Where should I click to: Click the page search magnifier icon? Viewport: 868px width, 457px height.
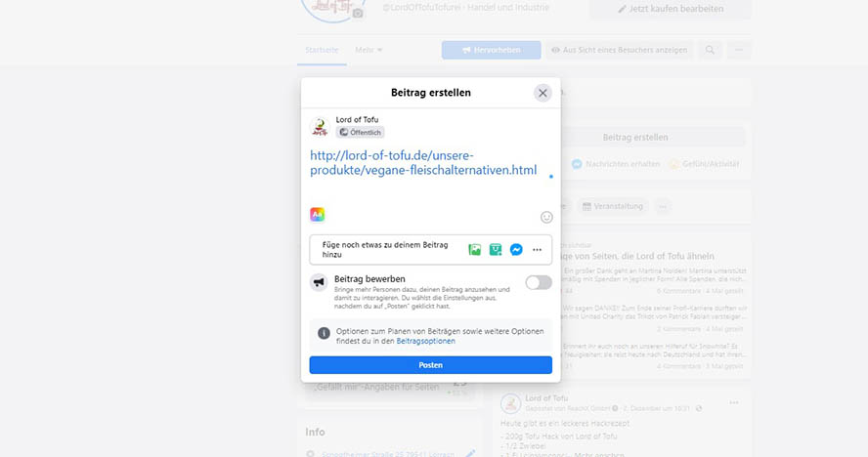(710, 50)
